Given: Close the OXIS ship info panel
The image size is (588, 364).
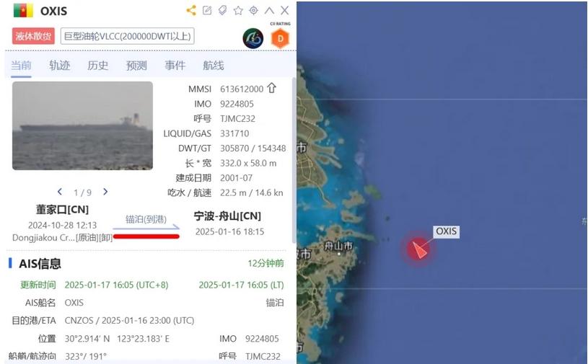Looking at the screenshot, I should coord(285,10).
